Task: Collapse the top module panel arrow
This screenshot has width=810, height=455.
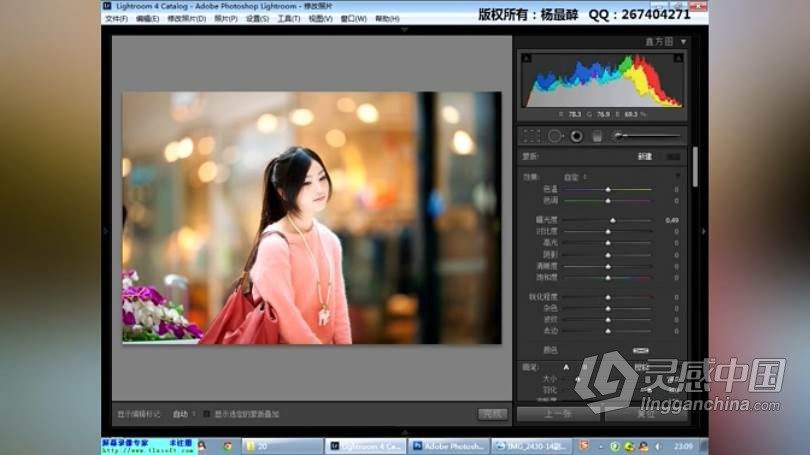Action: pos(404,30)
